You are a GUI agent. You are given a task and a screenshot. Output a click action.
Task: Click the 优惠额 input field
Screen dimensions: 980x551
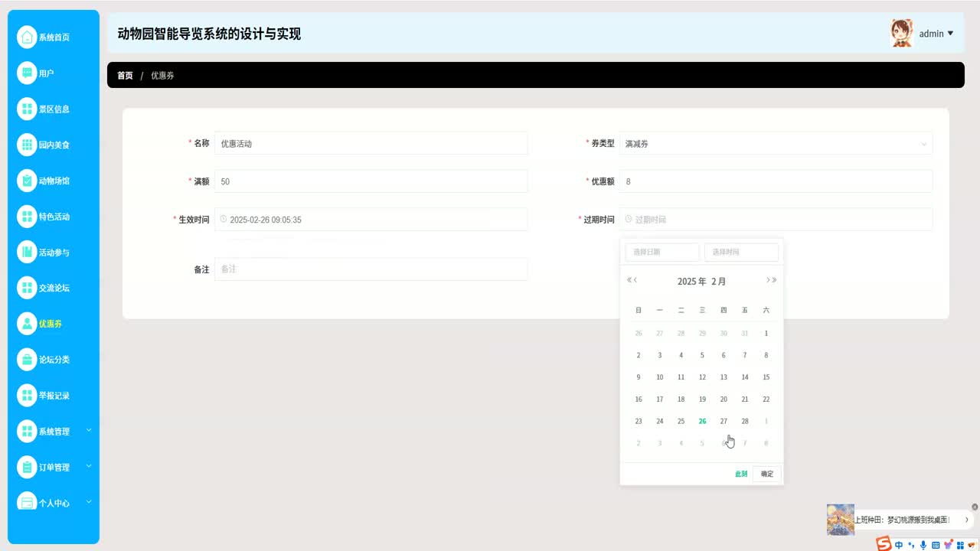776,181
